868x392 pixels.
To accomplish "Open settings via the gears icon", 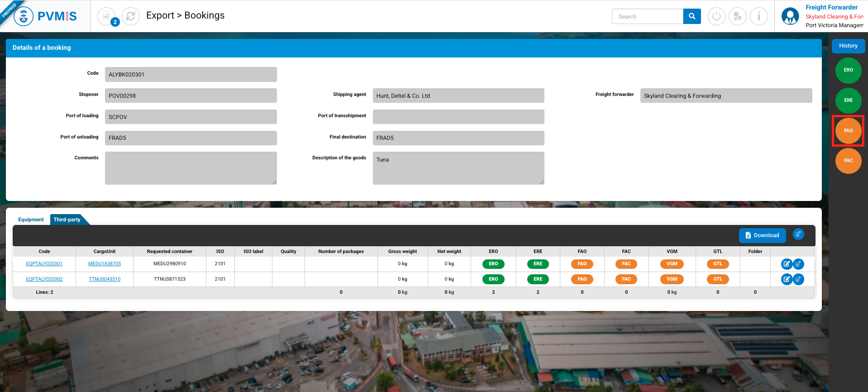I will tap(738, 17).
